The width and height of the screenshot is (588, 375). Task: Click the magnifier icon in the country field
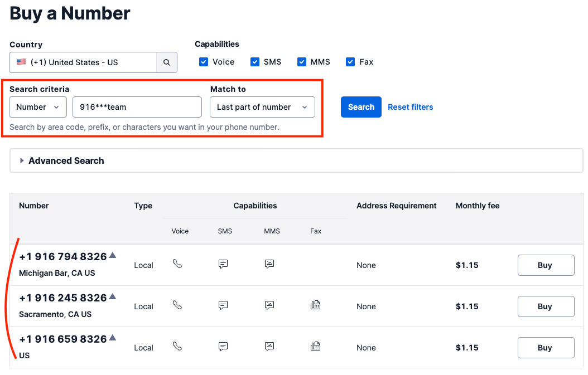(167, 62)
